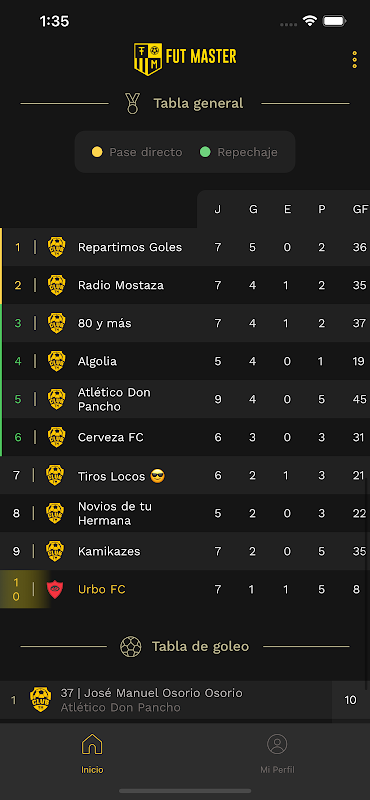
Task: Tap the medal icon beside Tabla general
Action: (133, 104)
